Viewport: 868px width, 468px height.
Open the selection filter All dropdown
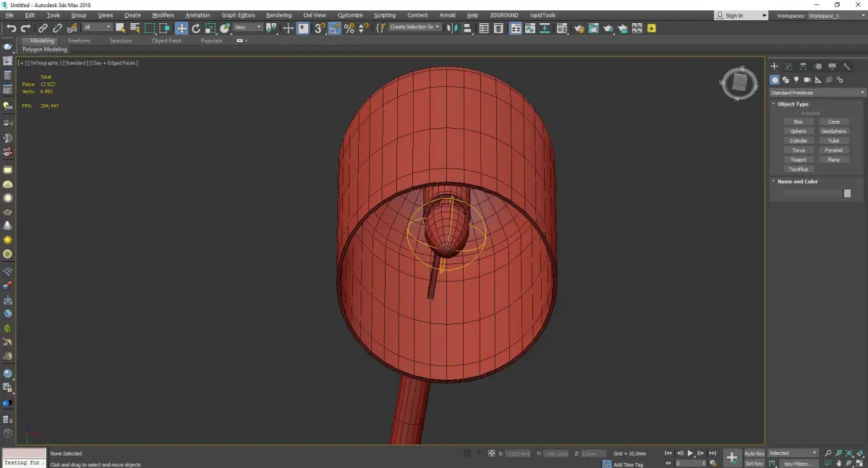click(98, 27)
